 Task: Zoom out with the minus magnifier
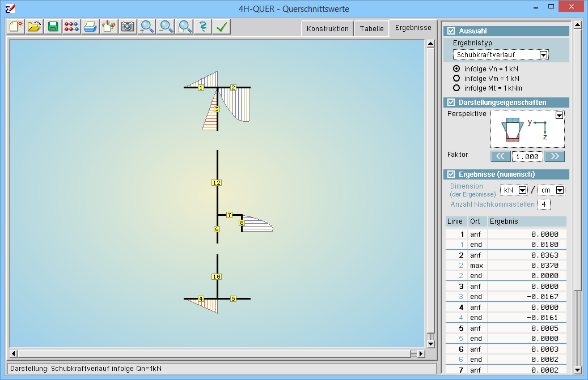pyautogui.click(x=166, y=27)
